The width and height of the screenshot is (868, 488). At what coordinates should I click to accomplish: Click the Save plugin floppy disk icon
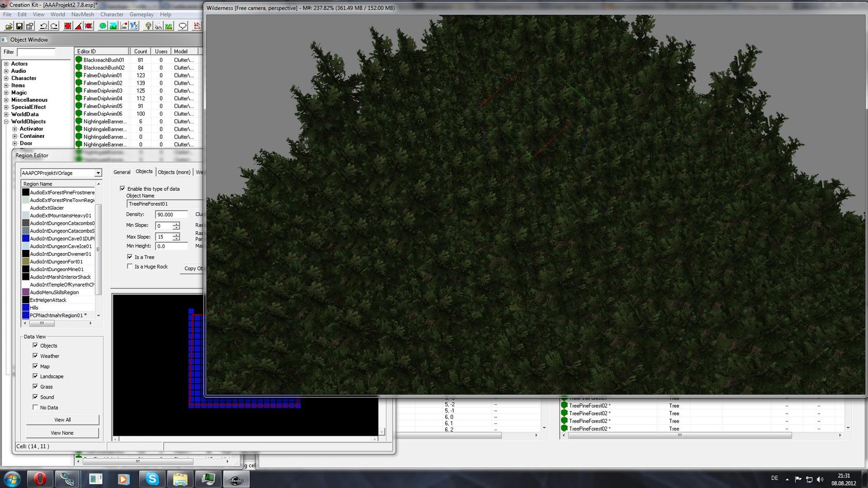pos(19,26)
